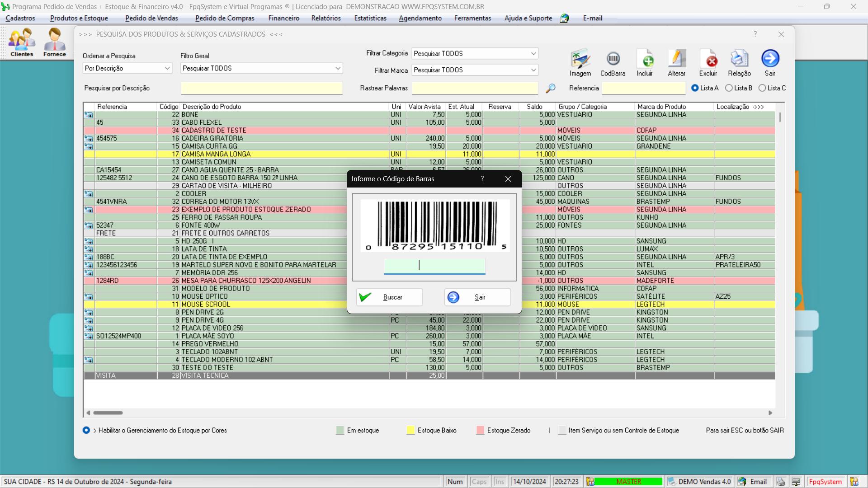Click the image icon on FONTE 400W row
Viewport: 868px width, 488px height.
[89, 225]
